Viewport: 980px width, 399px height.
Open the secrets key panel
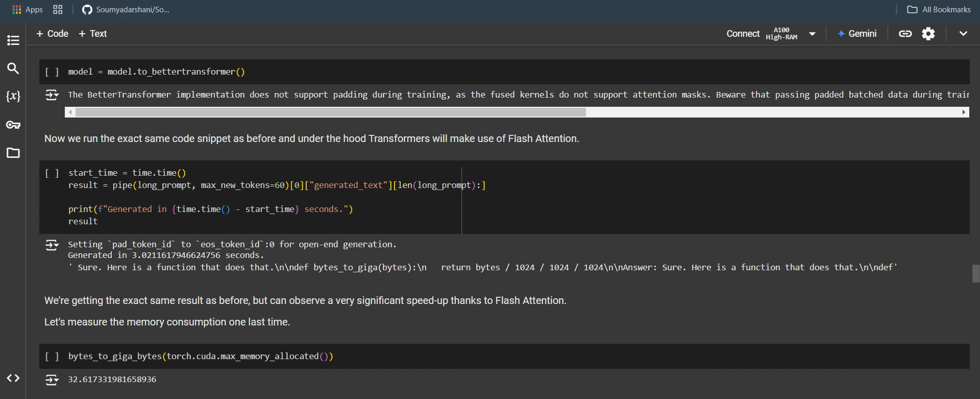[13, 125]
